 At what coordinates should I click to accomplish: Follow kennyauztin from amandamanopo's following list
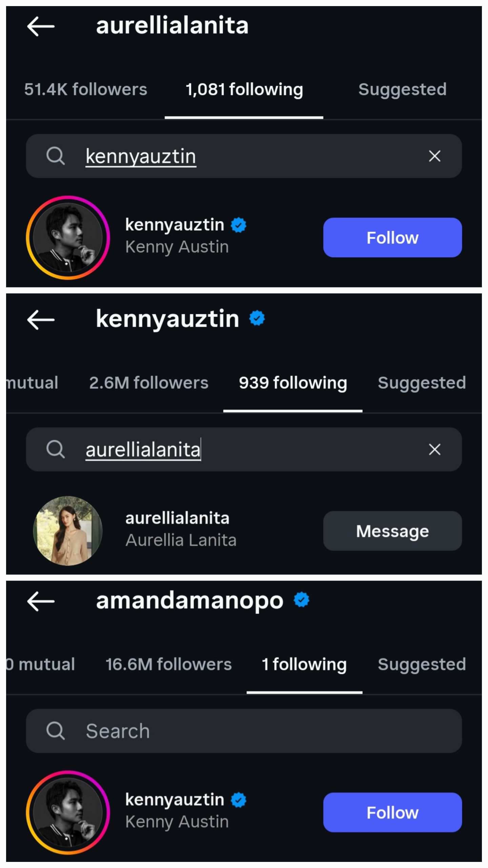click(x=392, y=812)
